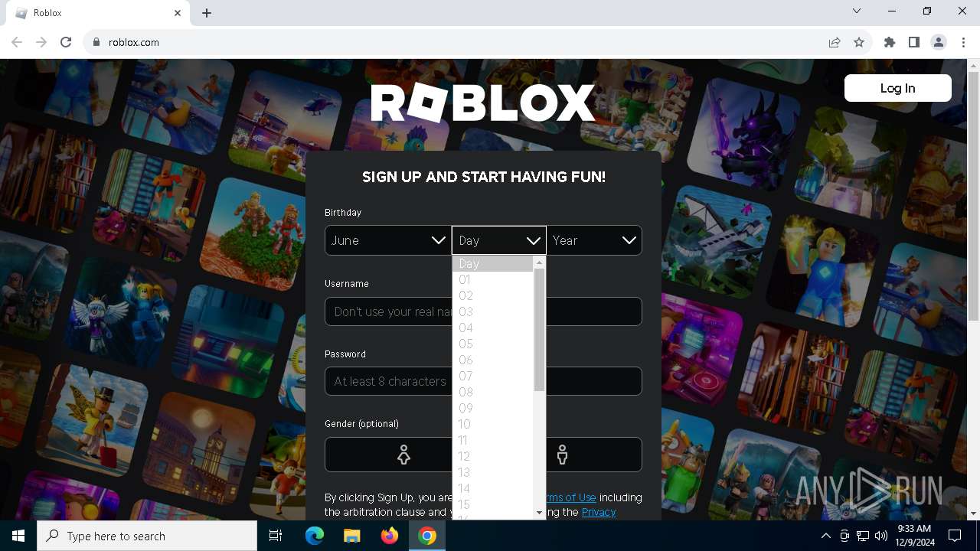The height and width of the screenshot is (551, 980).
Task: Click the Username input field
Action: pos(483,311)
